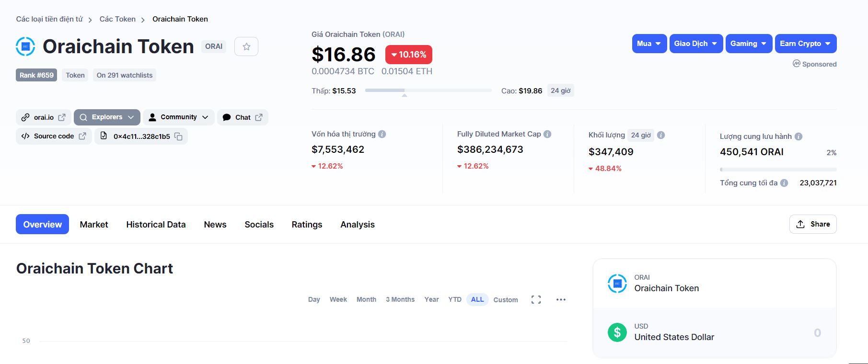Switch to the News tab
The height and width of the screenshot is (364, 868).
coord(215,224)
